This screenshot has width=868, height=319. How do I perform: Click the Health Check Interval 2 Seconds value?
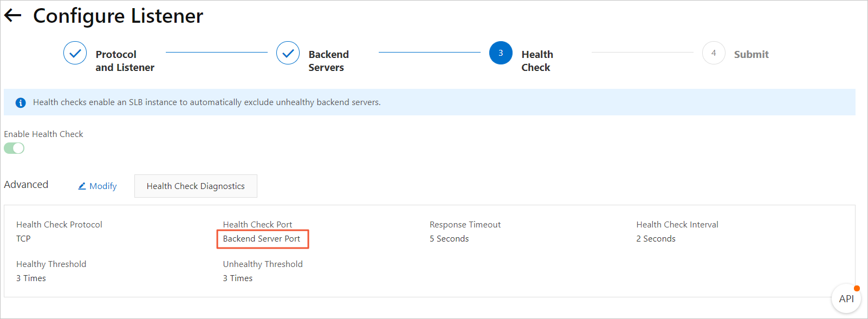[656, 239]
